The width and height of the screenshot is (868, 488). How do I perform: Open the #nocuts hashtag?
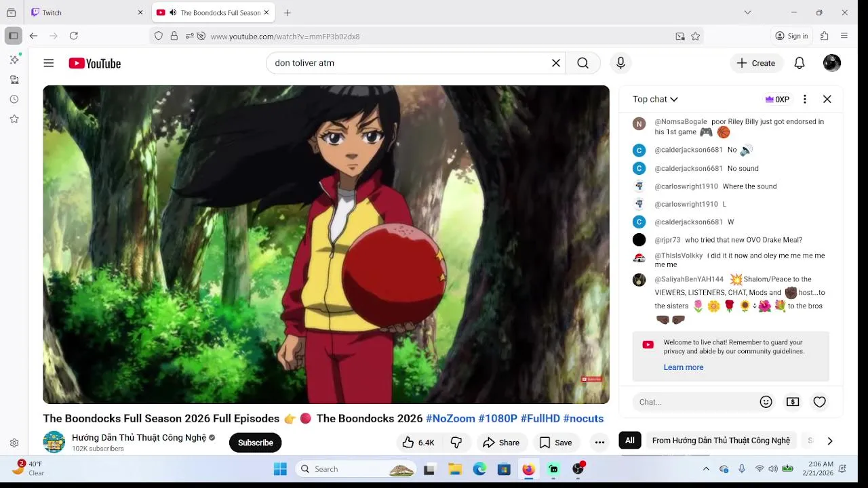tap(583, 418)
